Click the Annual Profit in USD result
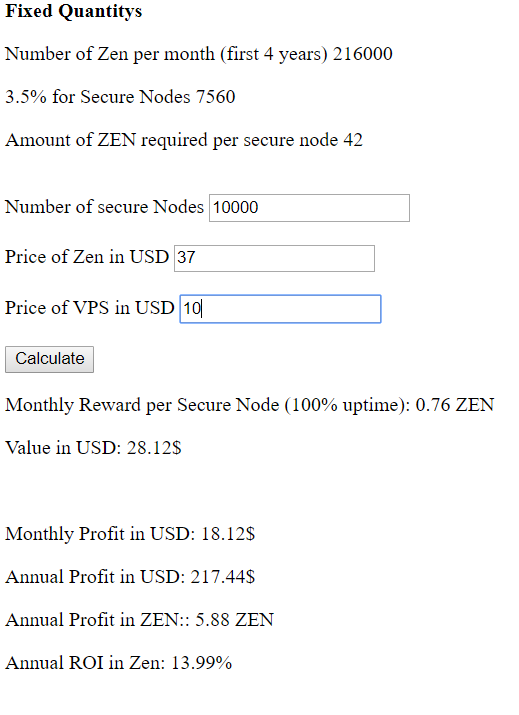 point(130,577)
